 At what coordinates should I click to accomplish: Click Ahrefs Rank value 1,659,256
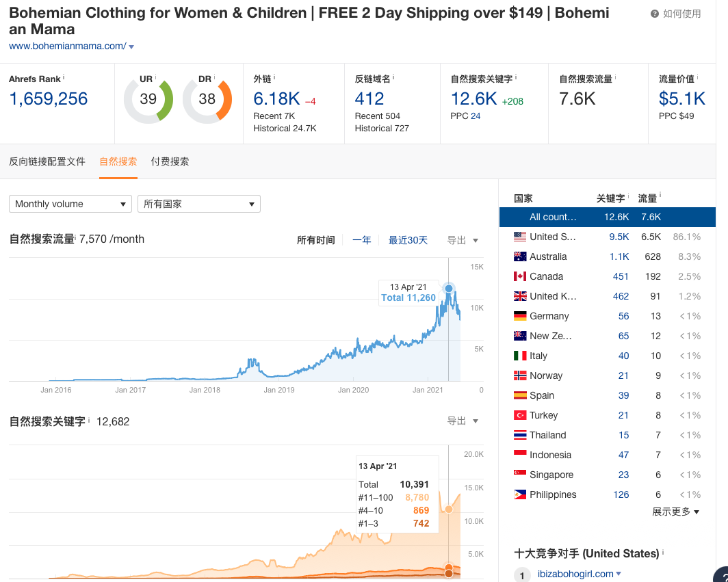point(49,99)
